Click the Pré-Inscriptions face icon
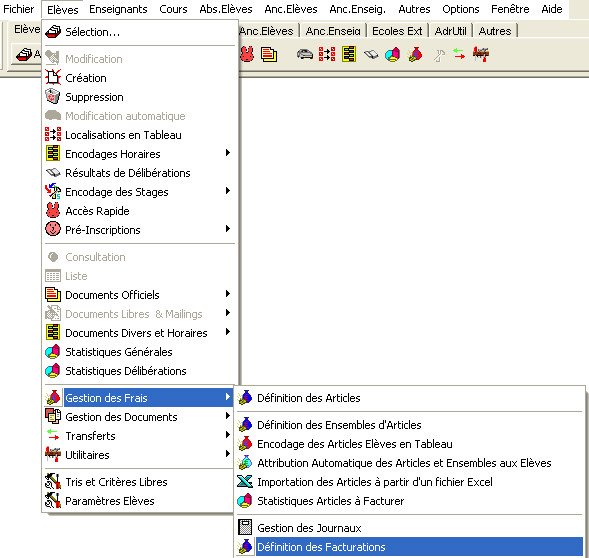 pyautogui.click(x=53, y=229)
